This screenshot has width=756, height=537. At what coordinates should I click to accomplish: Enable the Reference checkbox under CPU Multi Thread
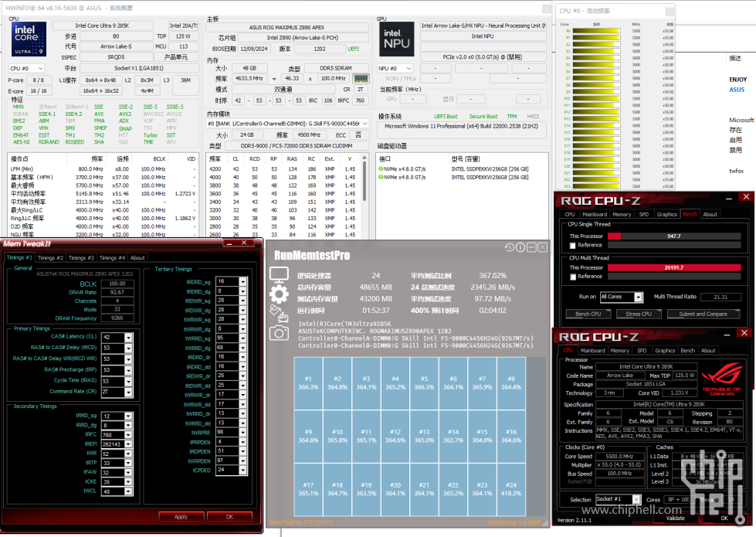(x=573, y=277)
